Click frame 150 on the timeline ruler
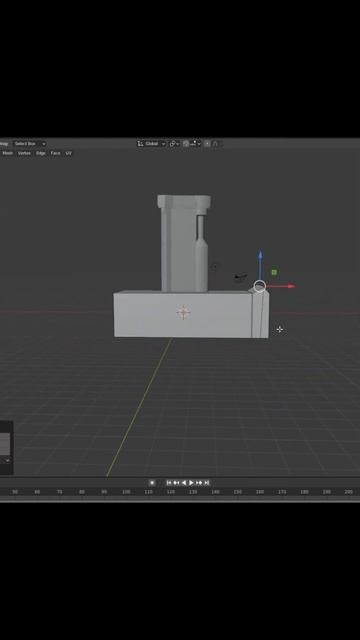This screenshot has height=640, width=360. pos(238,492)
